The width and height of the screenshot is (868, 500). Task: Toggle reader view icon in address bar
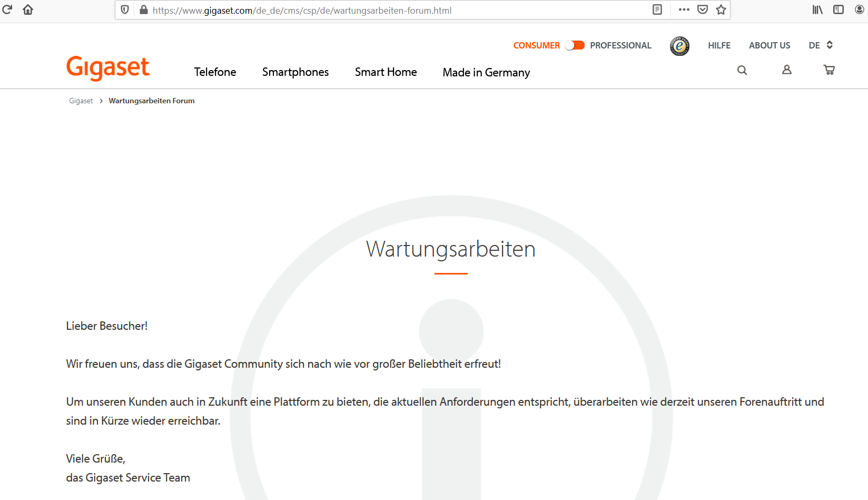tap(657, 9)
